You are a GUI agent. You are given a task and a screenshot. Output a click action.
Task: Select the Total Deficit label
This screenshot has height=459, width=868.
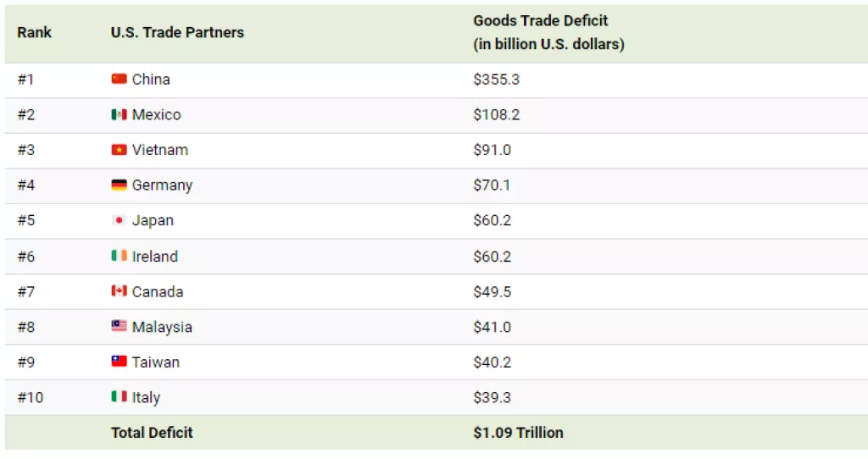point(152,433)
